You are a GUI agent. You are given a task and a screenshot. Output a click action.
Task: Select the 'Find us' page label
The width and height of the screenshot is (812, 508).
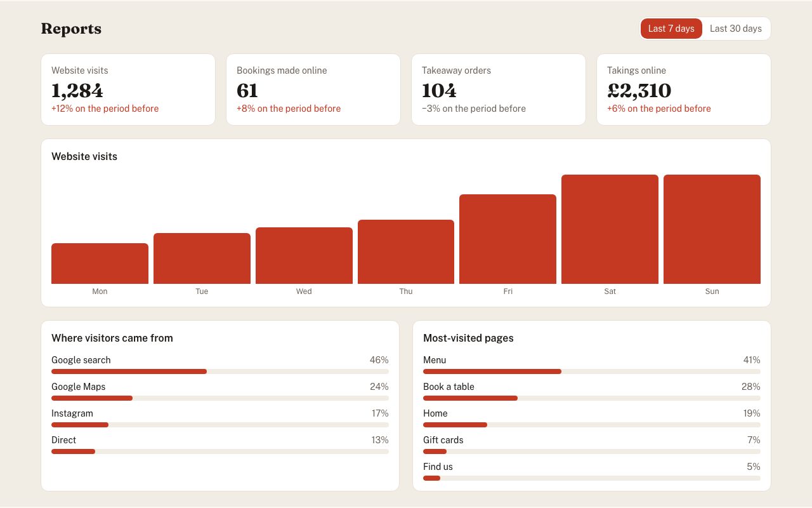click(x=438, y=467)
